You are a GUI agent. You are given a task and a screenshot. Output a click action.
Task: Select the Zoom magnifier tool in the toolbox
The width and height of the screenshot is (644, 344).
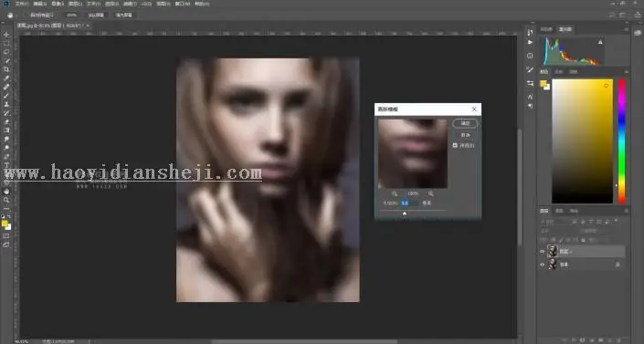6,200
